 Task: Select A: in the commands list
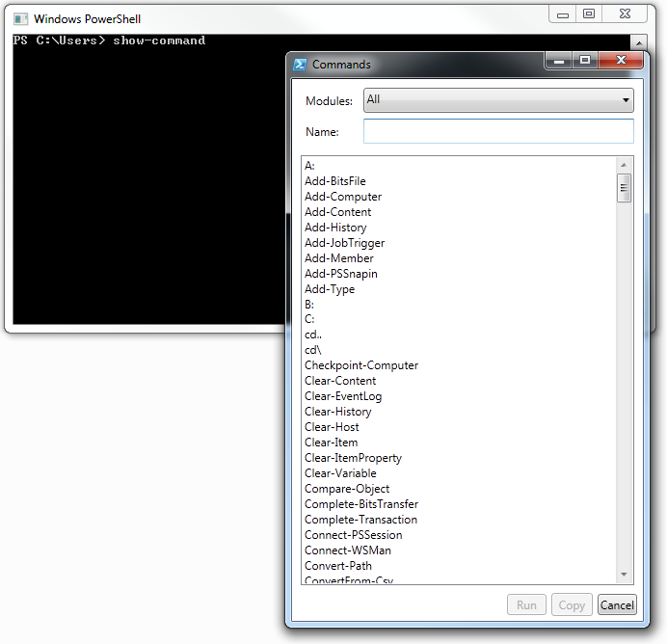click(x=309, y=166)
